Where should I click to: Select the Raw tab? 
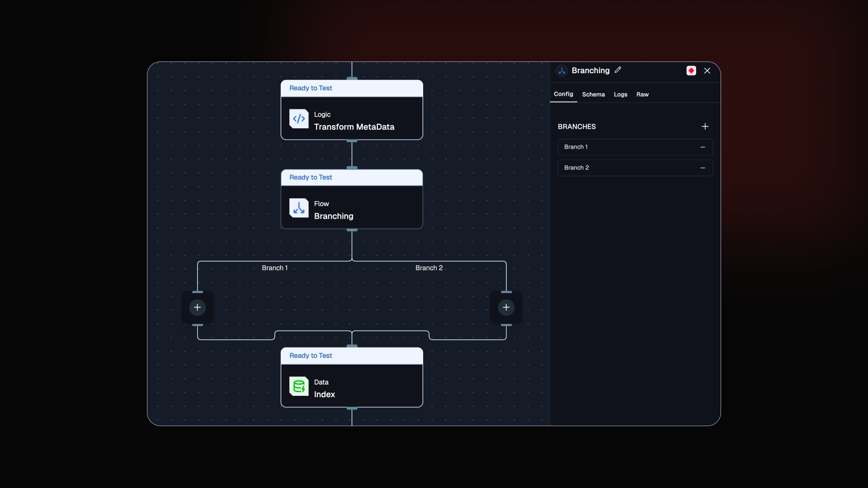click(x=642, y=94)
